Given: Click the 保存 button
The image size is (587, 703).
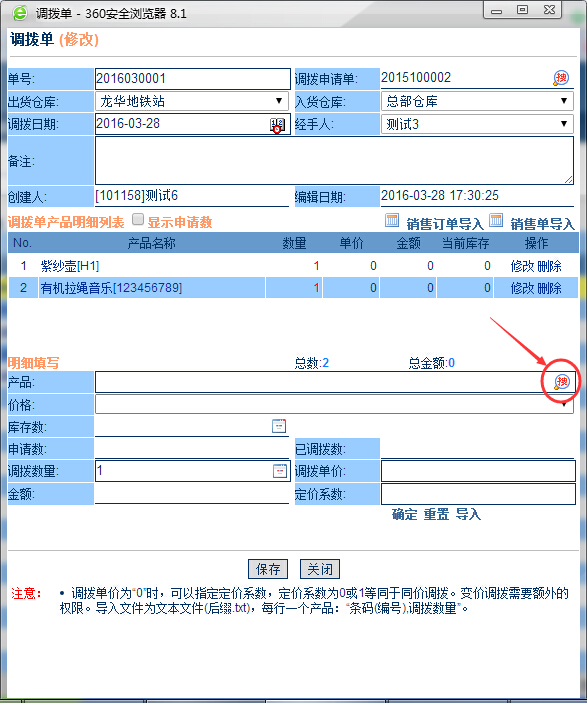Looking at the screenshot, I should coord(268,569).
